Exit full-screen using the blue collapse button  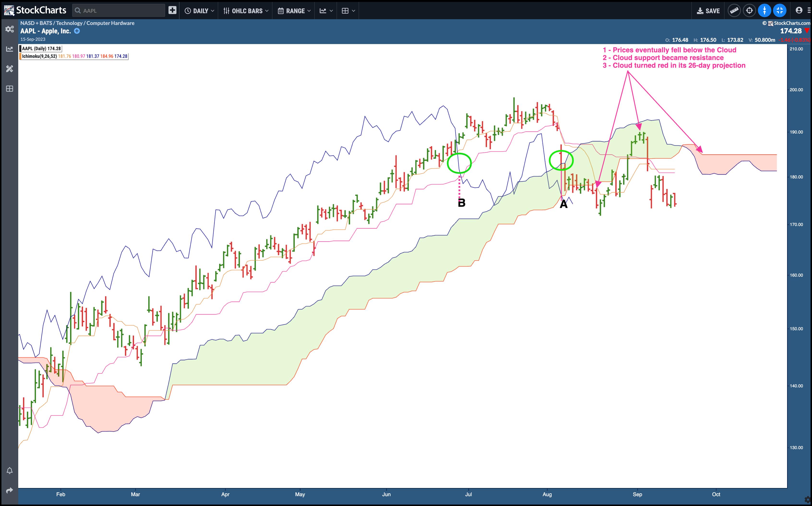(x=780, y=10)
